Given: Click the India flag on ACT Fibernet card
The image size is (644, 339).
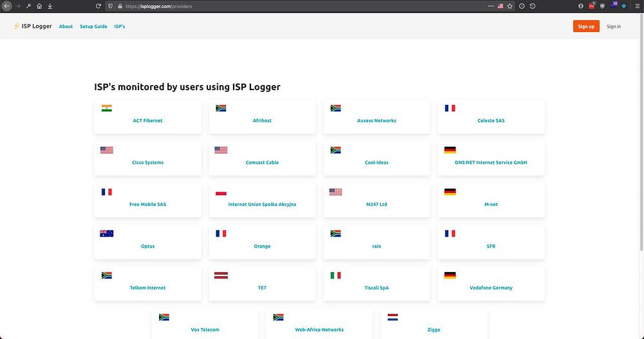Looking at the screenshot, I should coord(107,108).
